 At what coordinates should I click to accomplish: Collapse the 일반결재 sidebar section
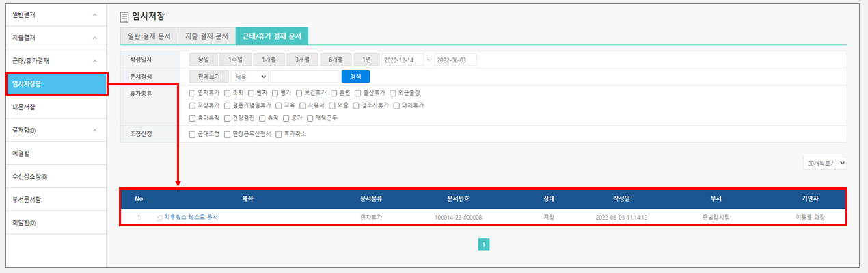[95, 14]
